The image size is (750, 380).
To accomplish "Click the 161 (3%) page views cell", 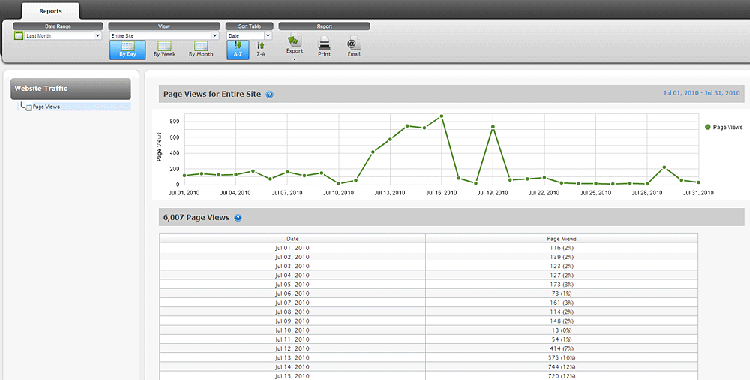I will (x=562, y=302).
